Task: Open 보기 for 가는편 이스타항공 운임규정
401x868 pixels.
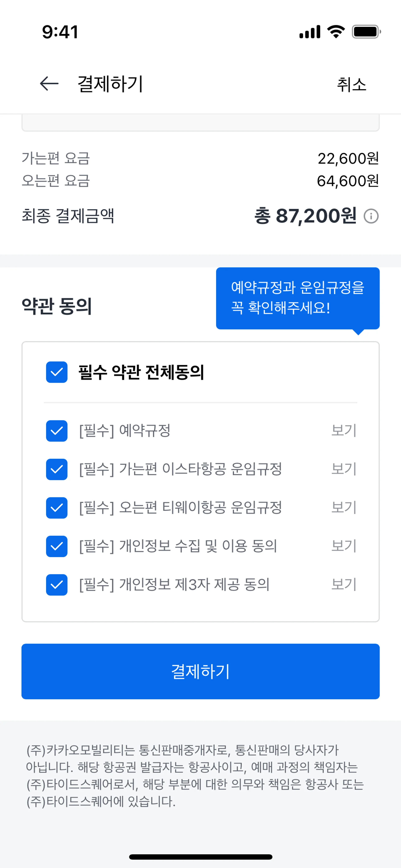Action: (344, 469)
